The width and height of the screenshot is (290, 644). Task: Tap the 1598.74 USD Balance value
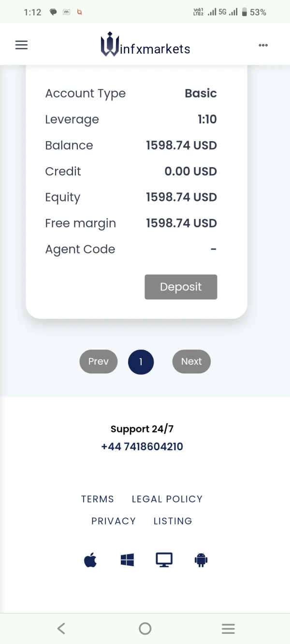tap(181, 145)
